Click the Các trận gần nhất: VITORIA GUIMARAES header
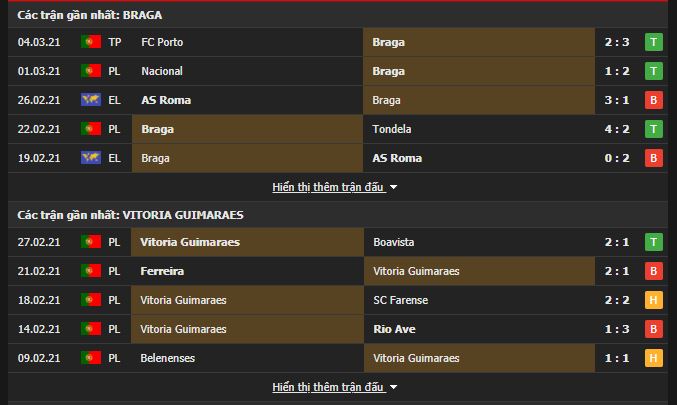 (x=130, y=215)
